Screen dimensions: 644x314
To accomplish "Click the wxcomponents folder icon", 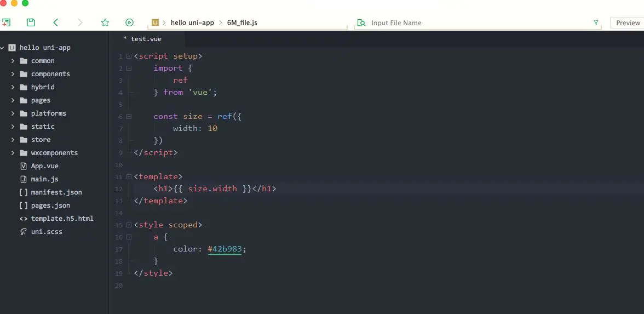I will 24,153.
